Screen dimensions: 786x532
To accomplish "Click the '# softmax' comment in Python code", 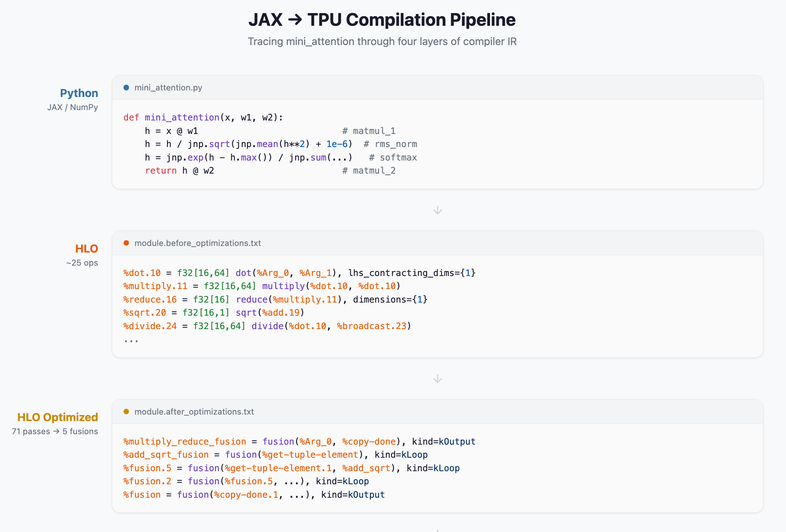I will coord(393,157).
